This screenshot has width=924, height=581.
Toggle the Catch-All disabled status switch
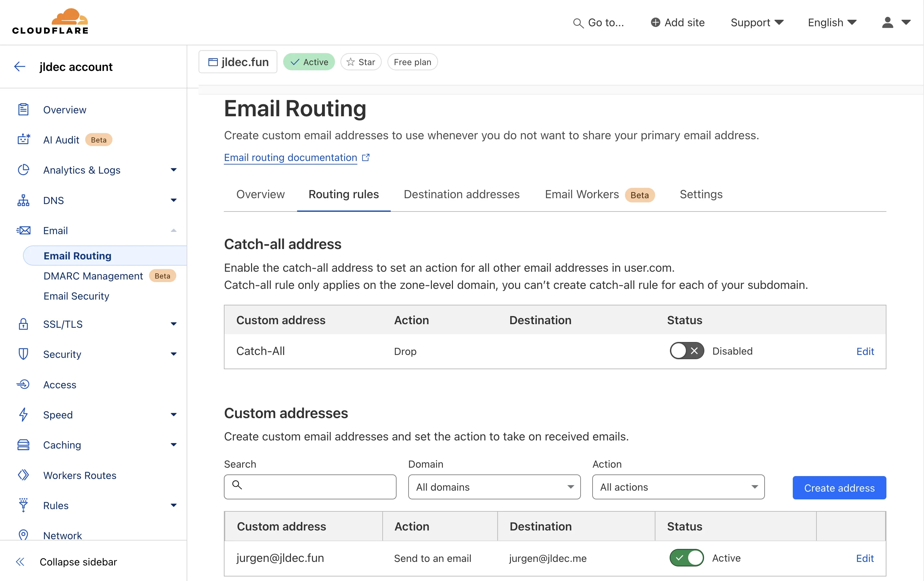686,351
